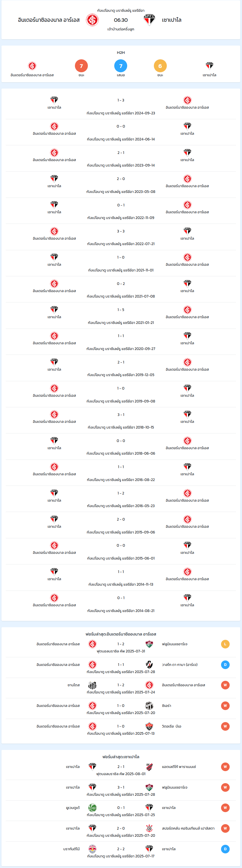
Task: Click the Ceará crest in the 2025-07-20 match
Action: point(149,705)
